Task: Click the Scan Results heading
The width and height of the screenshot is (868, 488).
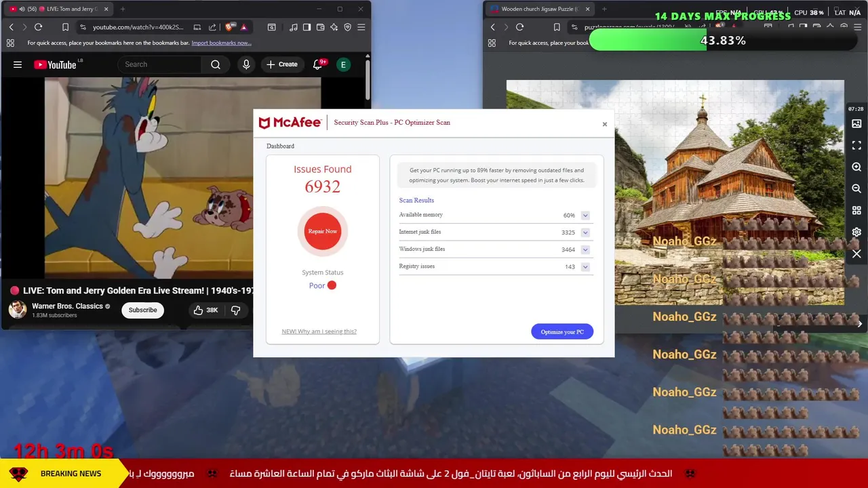Action: 416,200
